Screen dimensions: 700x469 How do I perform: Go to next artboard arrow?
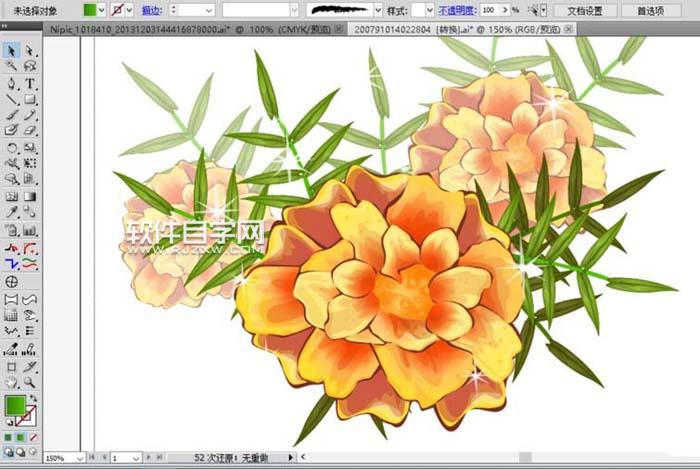click(x=149, y=457)
